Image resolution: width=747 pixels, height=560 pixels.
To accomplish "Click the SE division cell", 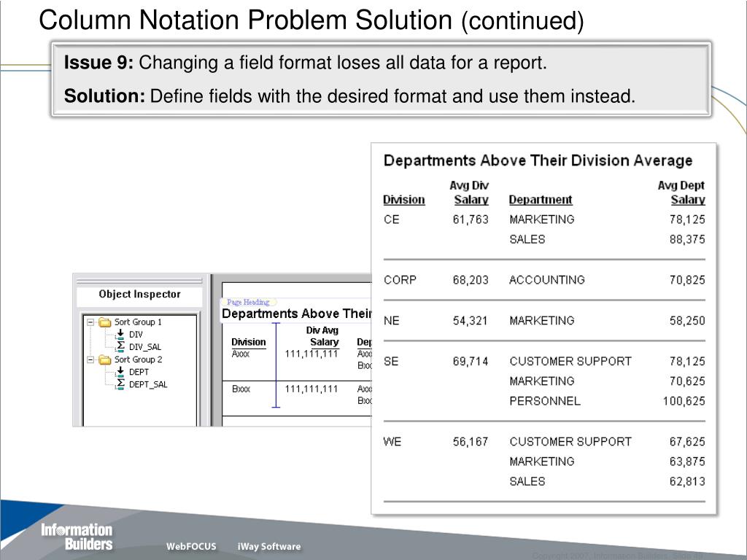I will click(x=391, y=362).
